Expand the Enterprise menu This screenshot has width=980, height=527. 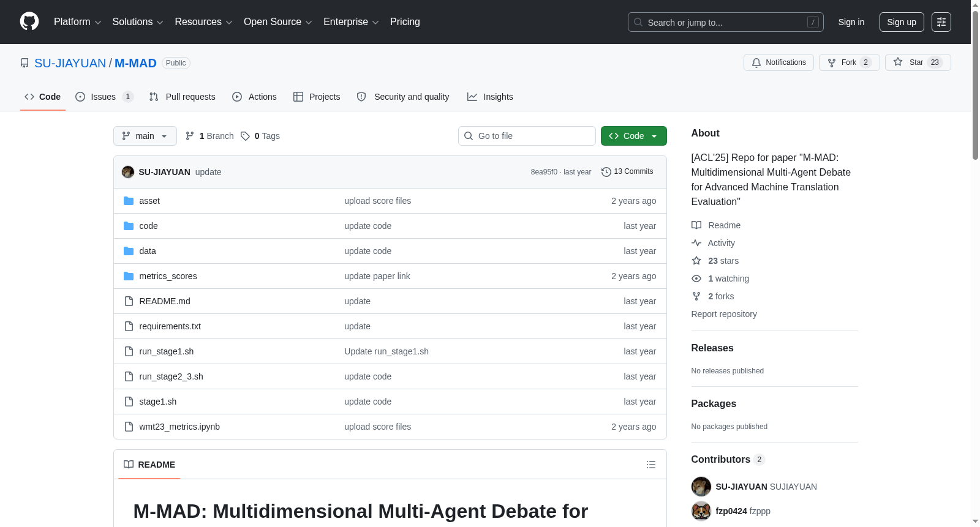coord(351,22)
